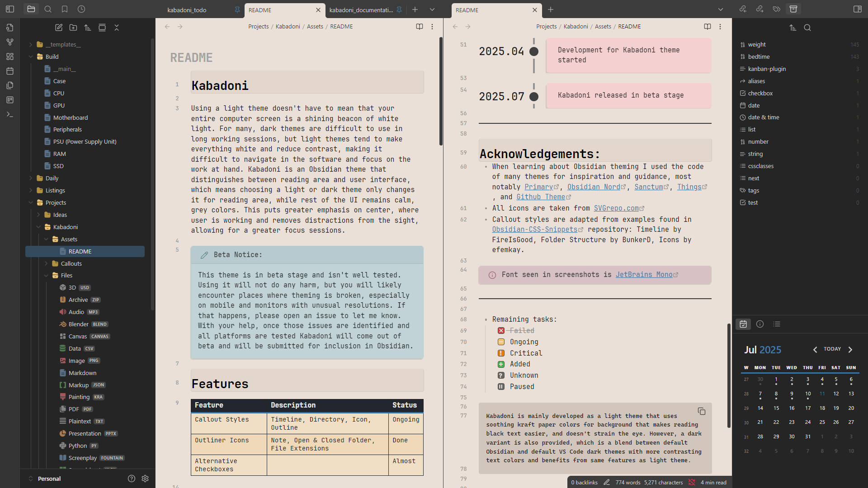Switch to kabadoni_todo tab
Viewport: 868px width, 488px height.
click(187, 10)
